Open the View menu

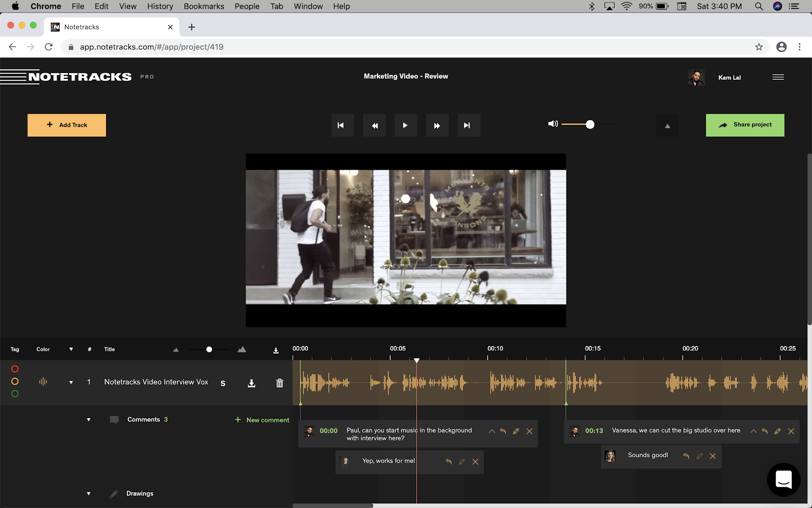(128, 6)
